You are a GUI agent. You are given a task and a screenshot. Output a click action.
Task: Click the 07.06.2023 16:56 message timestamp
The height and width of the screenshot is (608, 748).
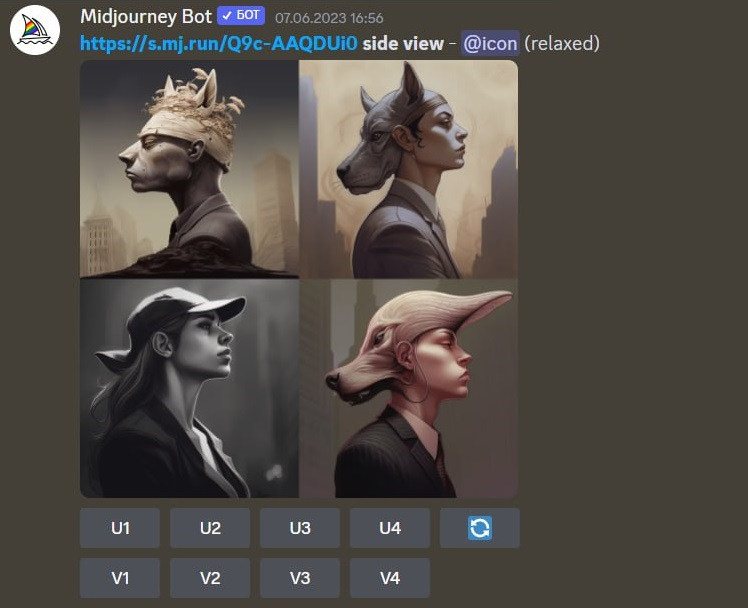[329, 18]
